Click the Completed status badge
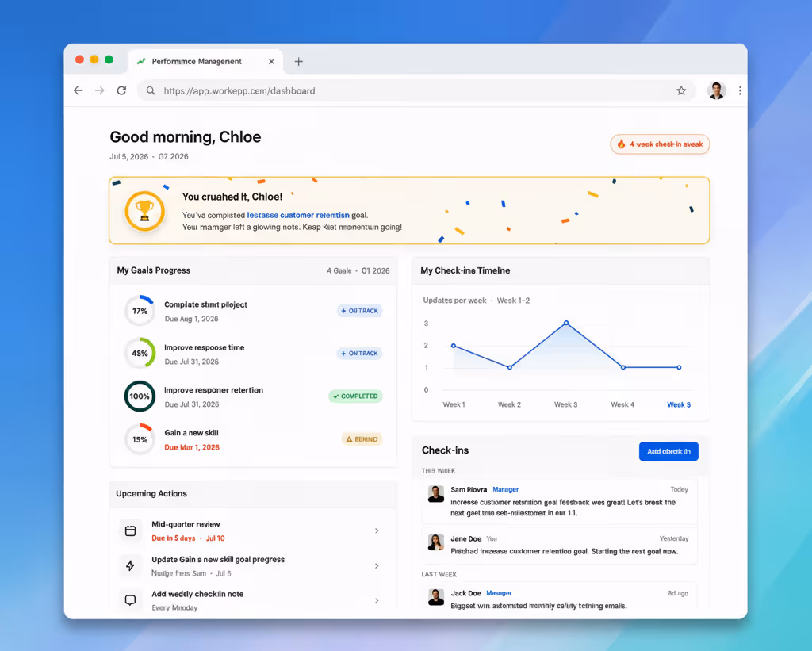Image resolution: width=812 pixels, height=651 pixels. pos(355,396)
